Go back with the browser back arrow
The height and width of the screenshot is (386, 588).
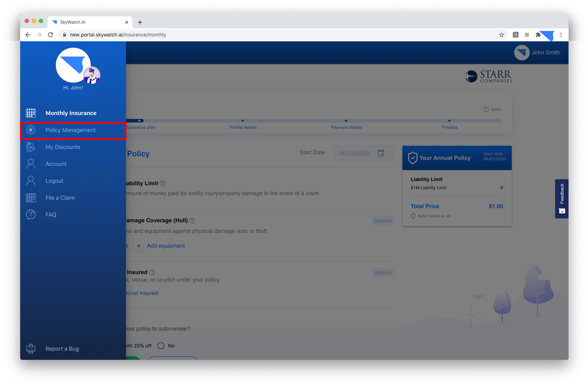28,35
